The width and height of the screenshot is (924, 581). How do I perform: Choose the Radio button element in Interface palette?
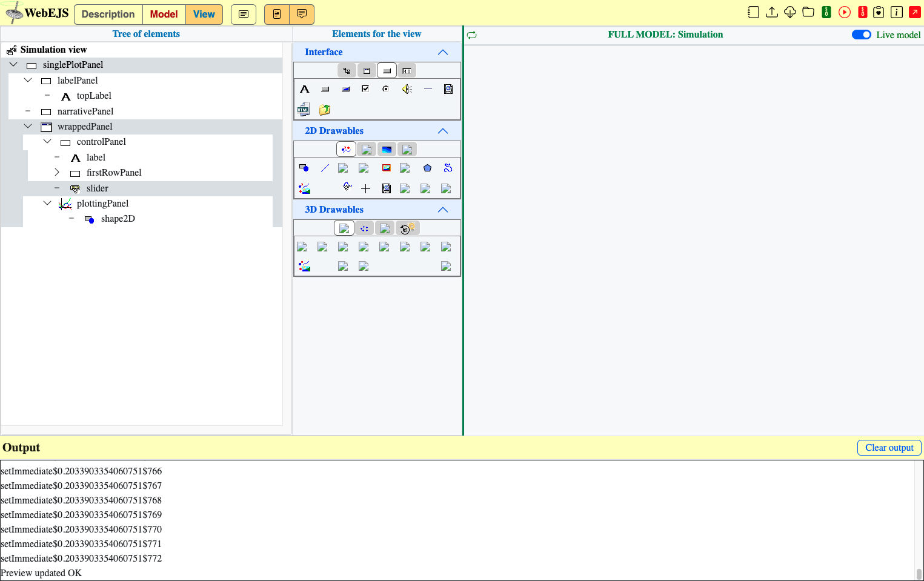click(x=385, y=89)
